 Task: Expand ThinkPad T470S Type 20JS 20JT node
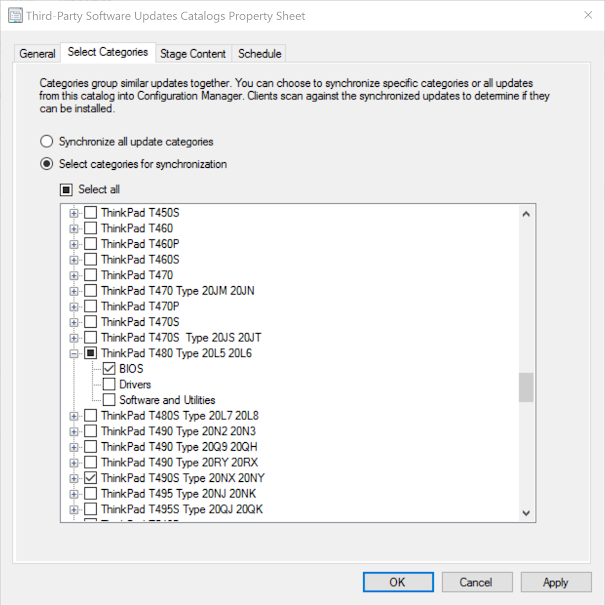[x=74, y=338]
